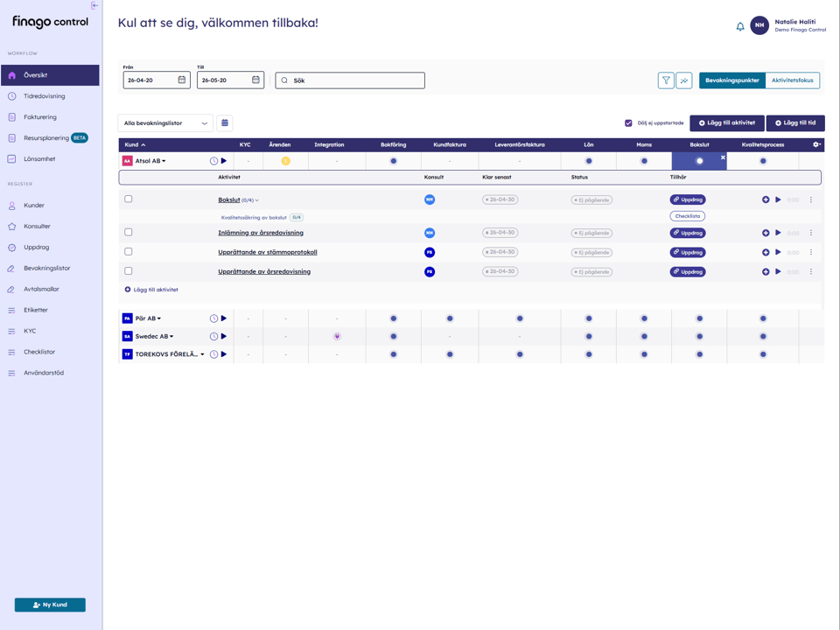Toggle the Bokslut status dot for Pär AB
840x630 pixels.
[700, 318]
